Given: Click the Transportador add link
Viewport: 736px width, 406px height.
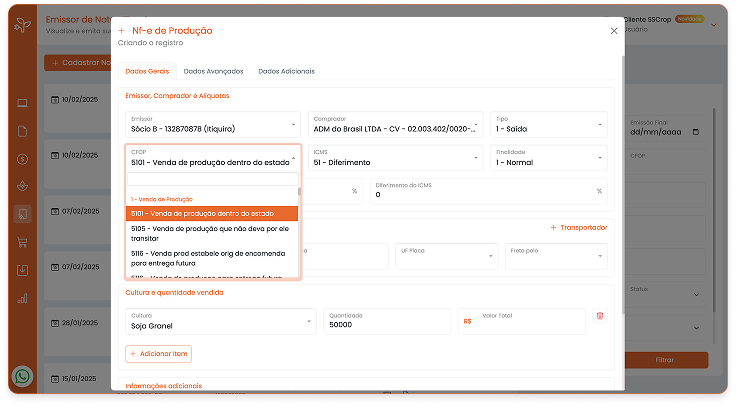Looking at the screenshot, I should (x=579, y=227).
